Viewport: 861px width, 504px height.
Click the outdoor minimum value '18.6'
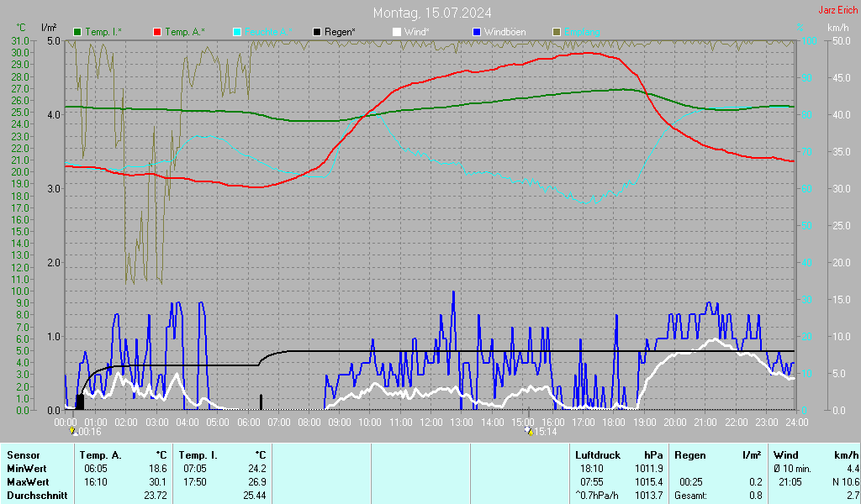158,469
